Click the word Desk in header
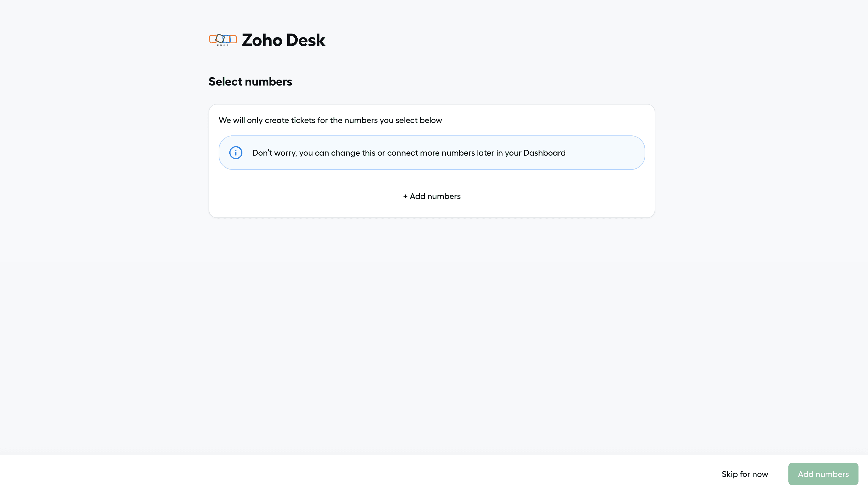 (306, 40)
